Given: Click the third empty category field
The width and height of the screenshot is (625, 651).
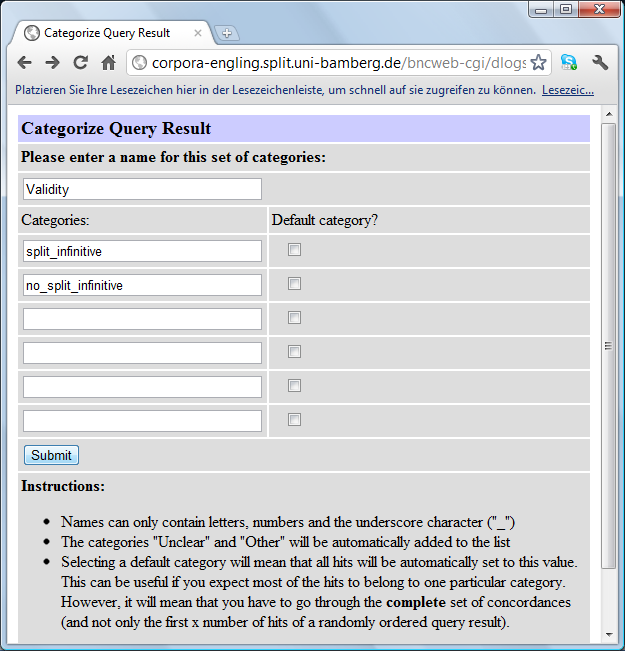Looking at the screenshot, I should click(142, 319).
